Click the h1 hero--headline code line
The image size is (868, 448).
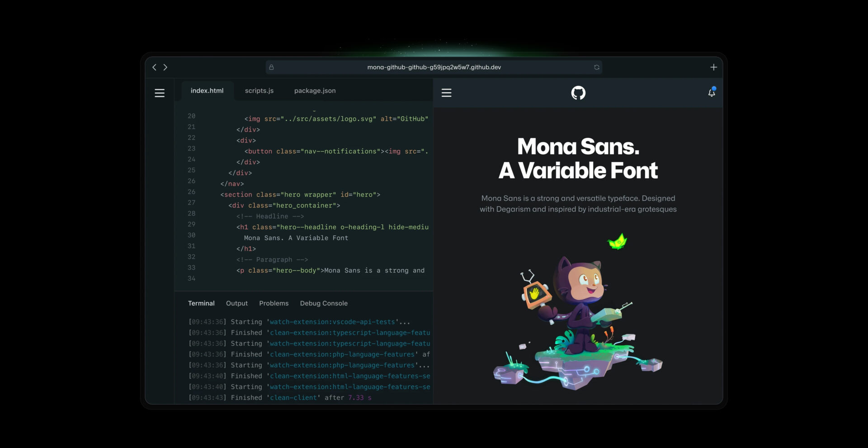[332, 227]
